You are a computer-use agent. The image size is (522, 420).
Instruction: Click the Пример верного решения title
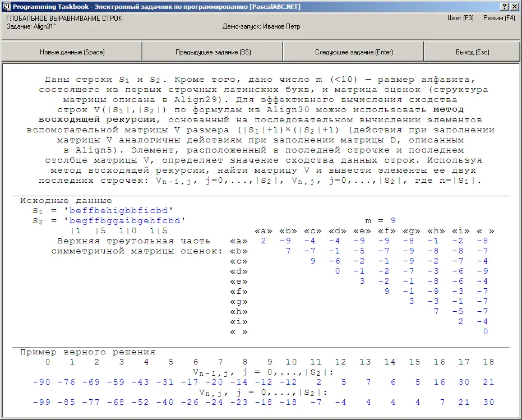(88, 352)
